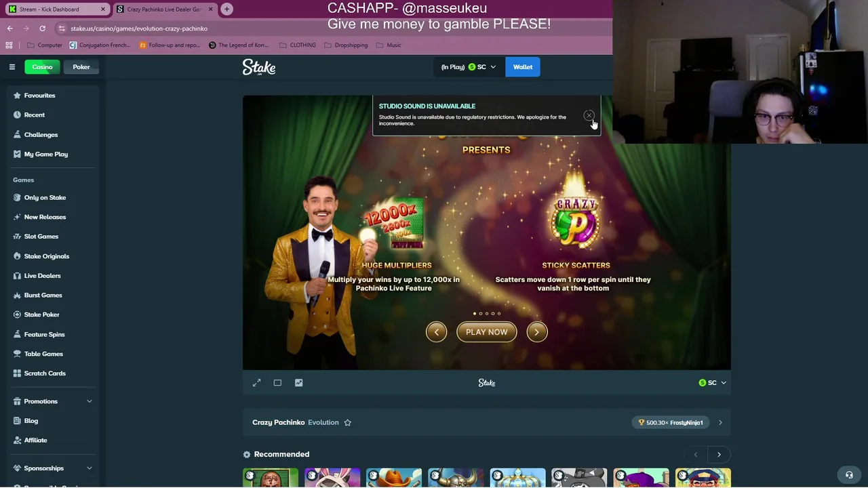
Task: Open the cowboy hat recommended game thumbnail
Action: (x=394, y=478)
